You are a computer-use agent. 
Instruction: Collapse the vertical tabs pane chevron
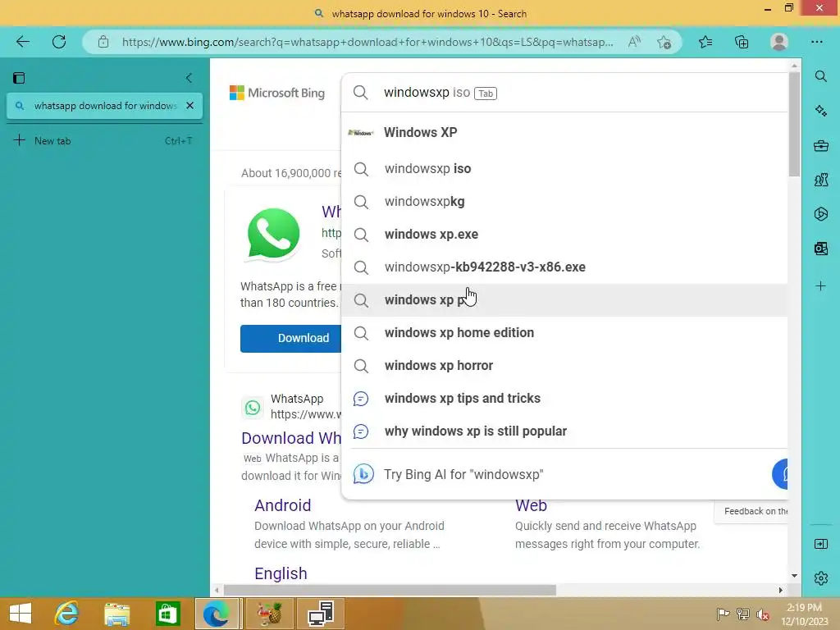coord(189,78)
